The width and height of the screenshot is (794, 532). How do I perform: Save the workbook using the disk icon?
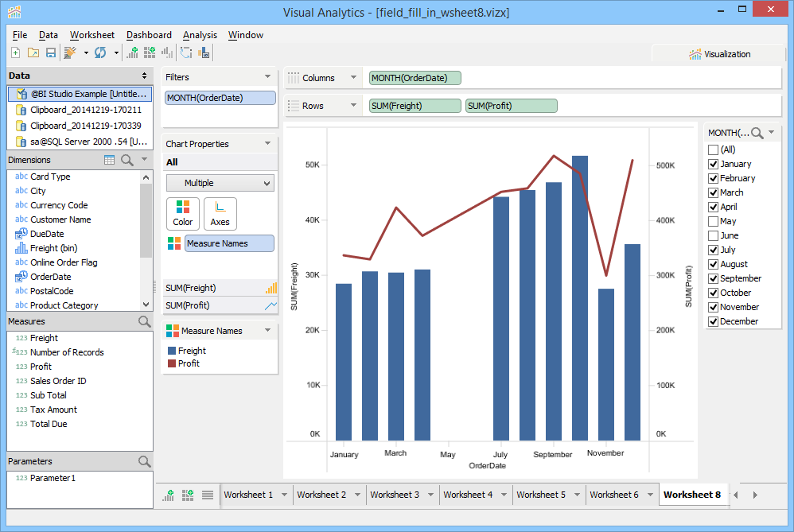pos(51,52)
